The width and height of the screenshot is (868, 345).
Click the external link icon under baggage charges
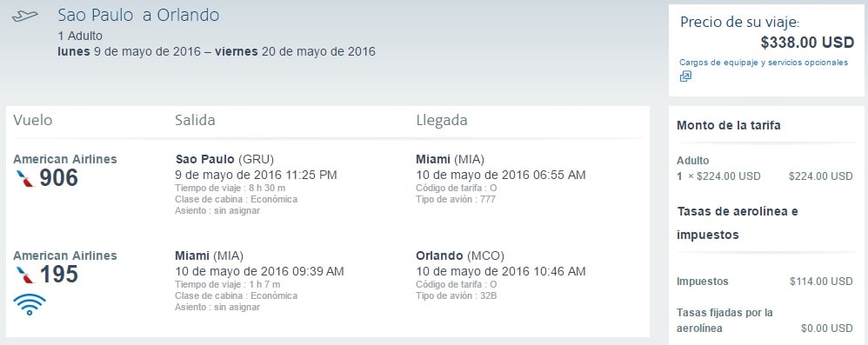pyautogui.click(x=685, y=76)
